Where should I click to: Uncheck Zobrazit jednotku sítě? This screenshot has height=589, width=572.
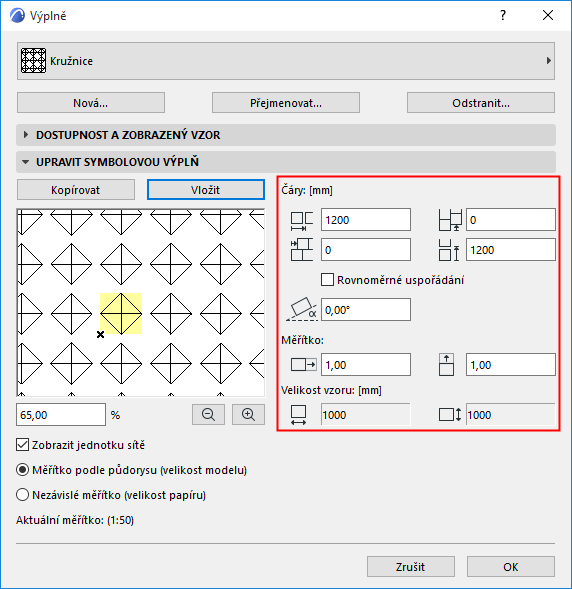point(23,445)
